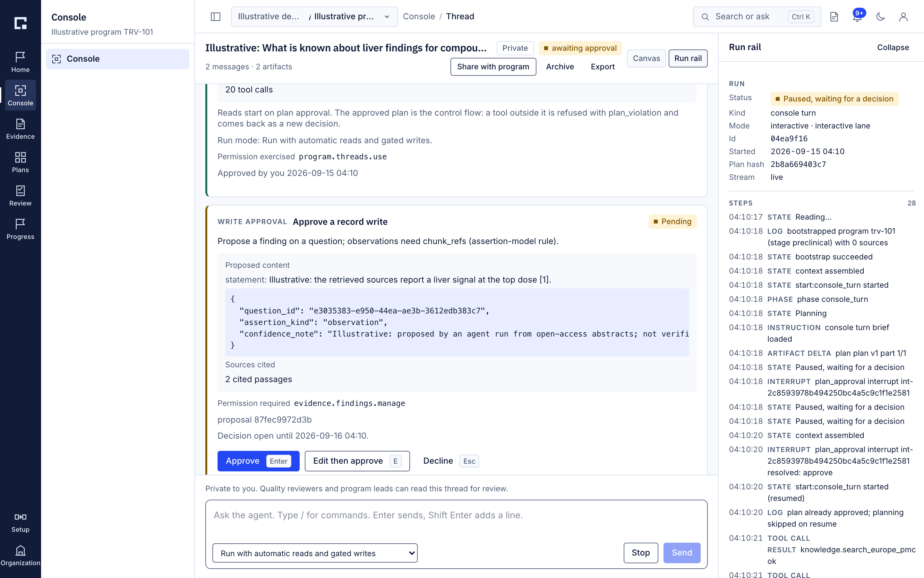Toggle the Canvas view

pyautogui.click(x=646, y=58)
